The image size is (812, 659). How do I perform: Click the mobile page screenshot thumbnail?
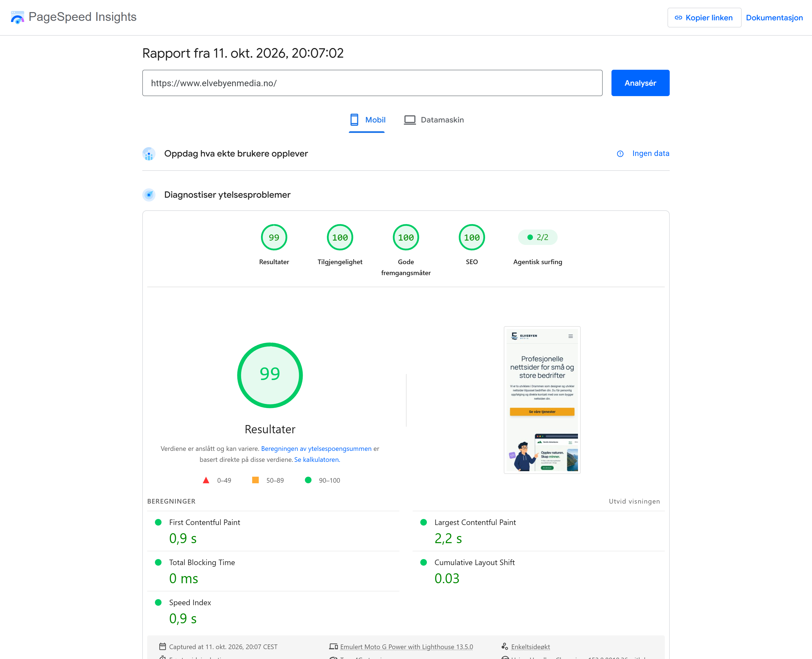[542, 400]
